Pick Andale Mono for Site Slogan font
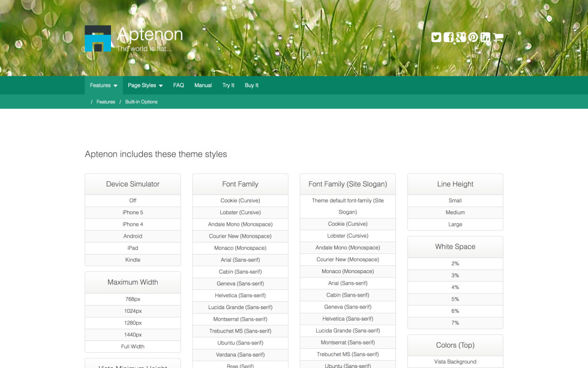This screenshot has height=368, width=588. click(347, 247)
